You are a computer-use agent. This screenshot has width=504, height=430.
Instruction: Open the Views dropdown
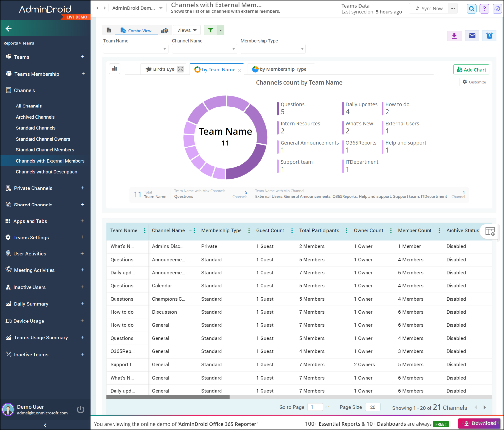tap(187, 30)
